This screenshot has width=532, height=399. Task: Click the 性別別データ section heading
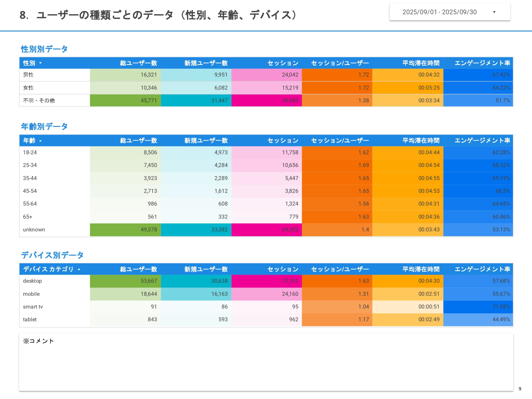[44, 49]
